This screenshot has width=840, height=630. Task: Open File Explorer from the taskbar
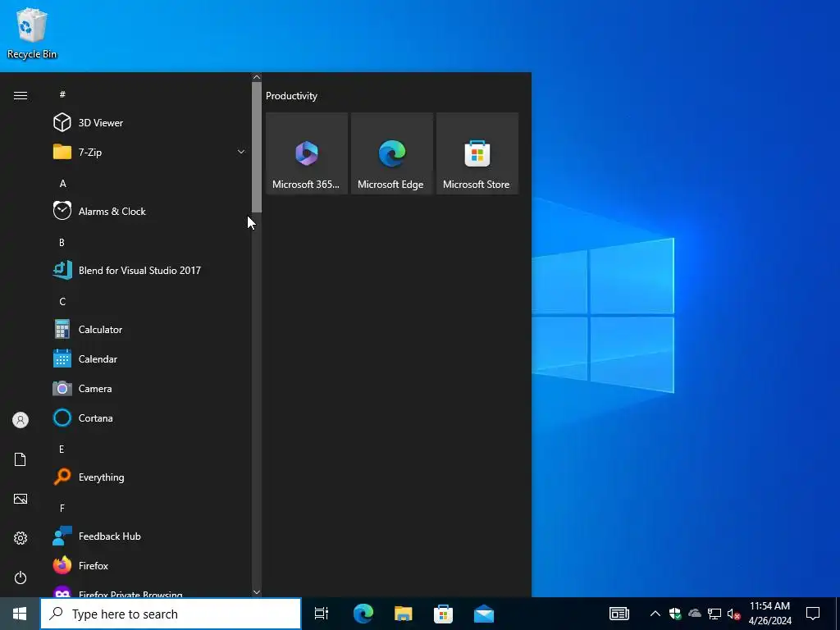[x=403, y=614]
